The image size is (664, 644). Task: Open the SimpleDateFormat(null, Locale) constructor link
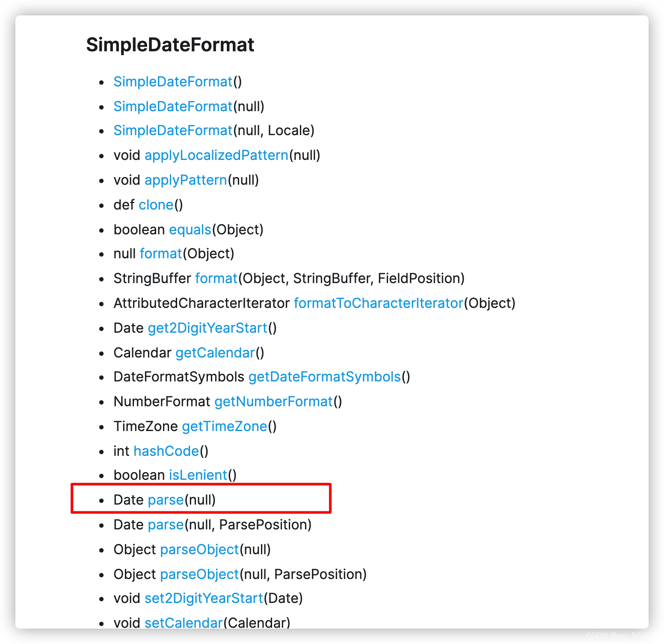[x=173, y=130]
